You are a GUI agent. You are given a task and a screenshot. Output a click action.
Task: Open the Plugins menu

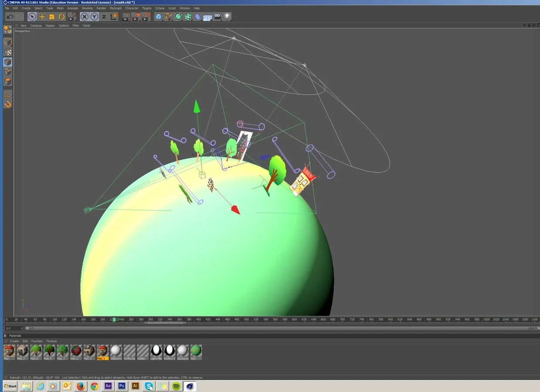coord(147,8)
